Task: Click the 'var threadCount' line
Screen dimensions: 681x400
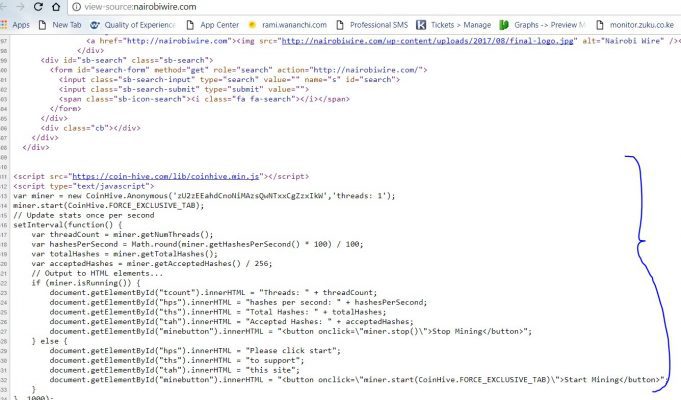Action: [x=122, y=235]
